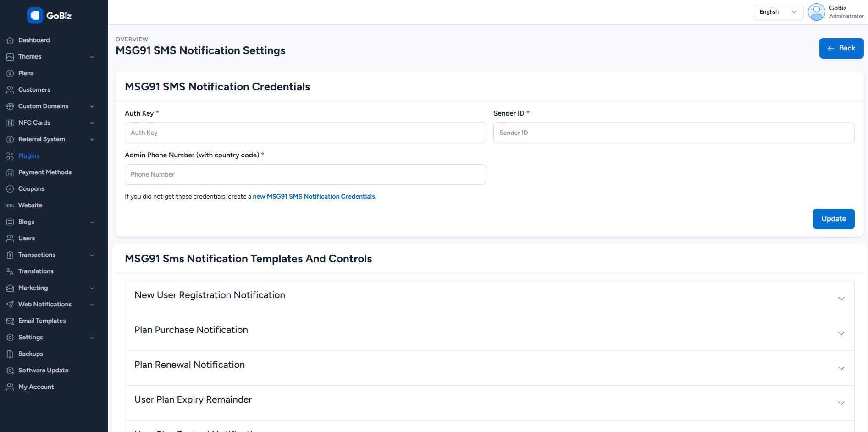The height and width of the screenshot is (432, 868).
Task: Click the Translations language icon
Action: tap(10, 271)
